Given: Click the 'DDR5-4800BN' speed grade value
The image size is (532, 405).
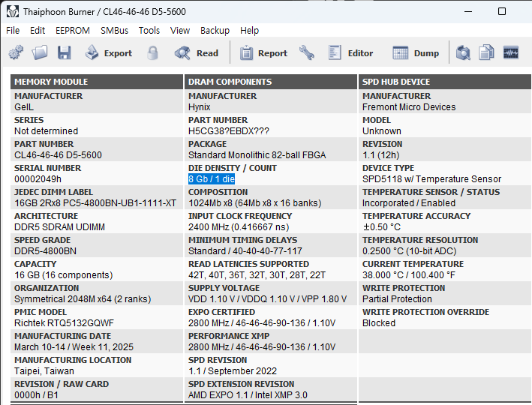Looking at the screenshot, I should (x=45, y=251).
